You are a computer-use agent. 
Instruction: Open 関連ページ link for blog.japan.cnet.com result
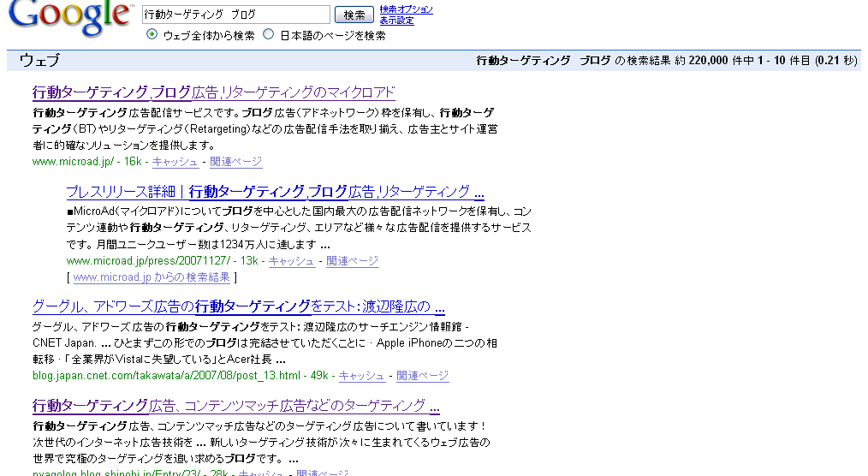click(x=422, y=376)
